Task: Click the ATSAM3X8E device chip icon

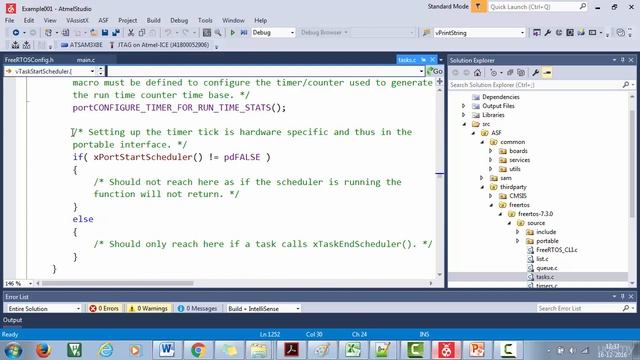Action: 64,45
